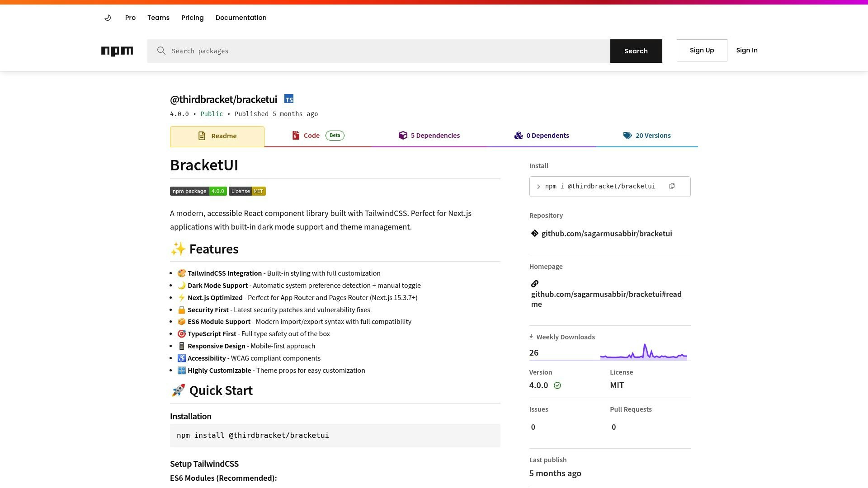
Task: Open the bracketui#readme homepage link
Action: point(606,299)
